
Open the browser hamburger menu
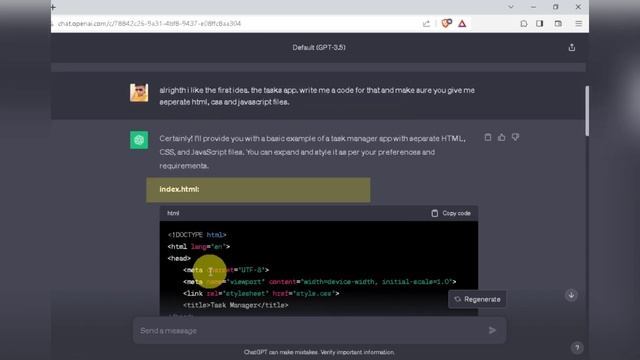579,24
